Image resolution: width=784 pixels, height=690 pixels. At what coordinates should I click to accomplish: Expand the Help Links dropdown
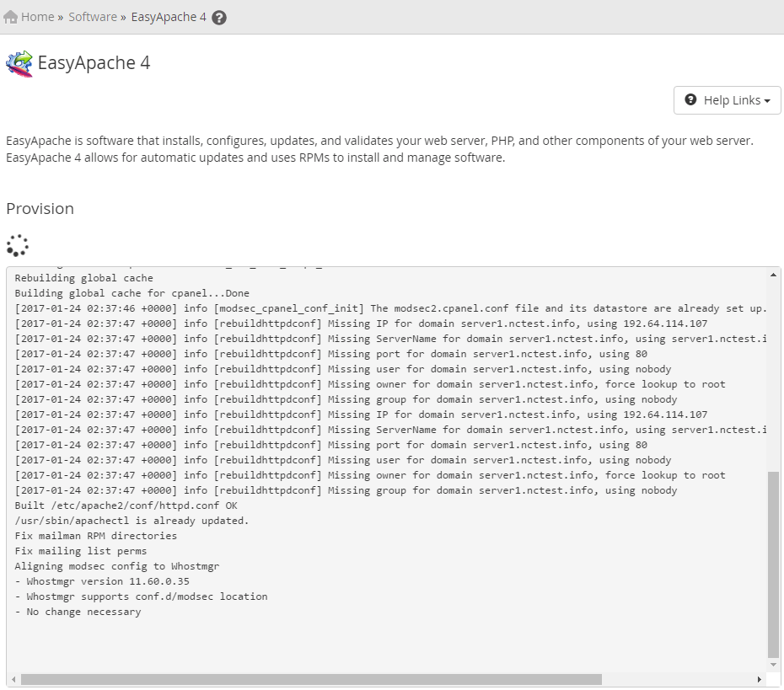click(727, 100)
